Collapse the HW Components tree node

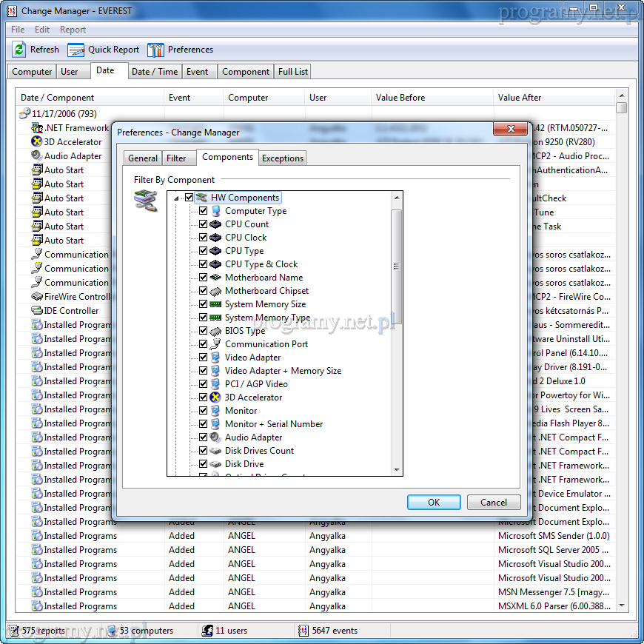[x=176, y=198]
